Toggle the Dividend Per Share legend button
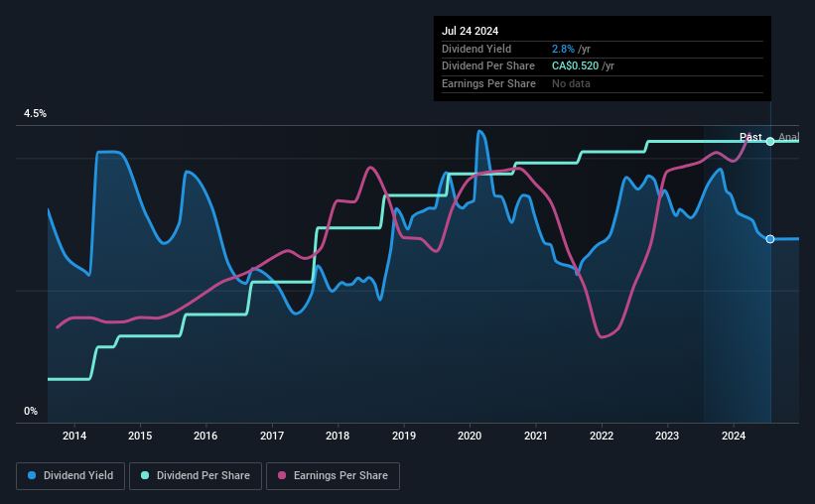 196,476
